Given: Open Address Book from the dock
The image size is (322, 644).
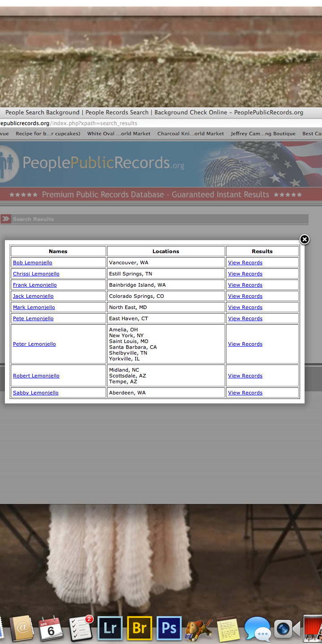Looking at the screenshot, I should tap(22, 628).
